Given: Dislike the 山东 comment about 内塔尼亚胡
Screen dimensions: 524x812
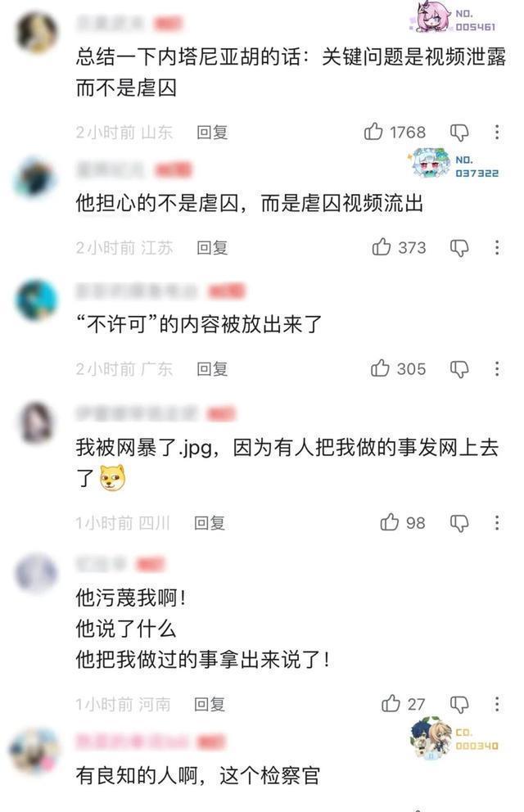Looking at the screenshot, I should click(458, 133).
